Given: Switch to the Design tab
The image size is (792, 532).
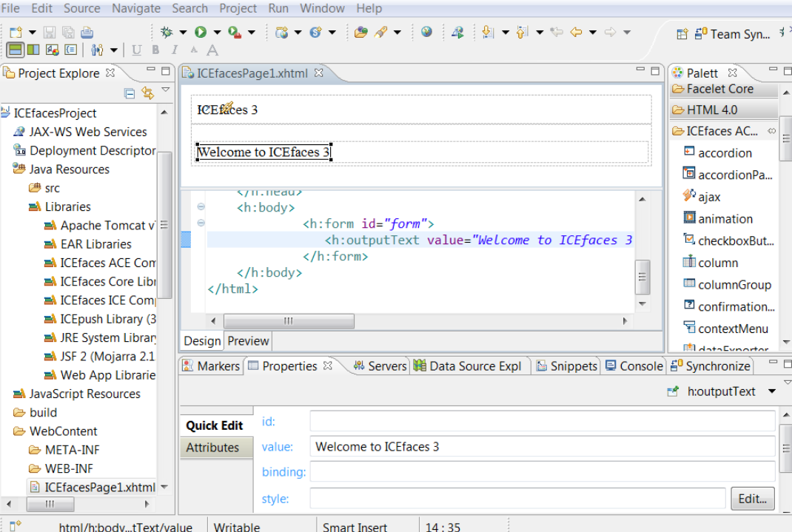Looking at the screenshot, I should [202, 340].
